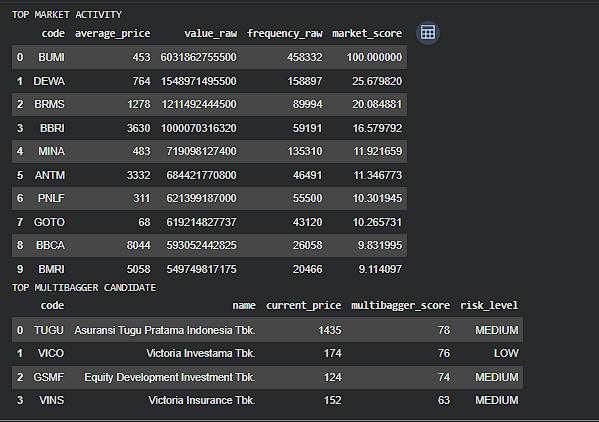Click multibagger score 76
The width and height of the screenshot is (599, 422).
444,353
